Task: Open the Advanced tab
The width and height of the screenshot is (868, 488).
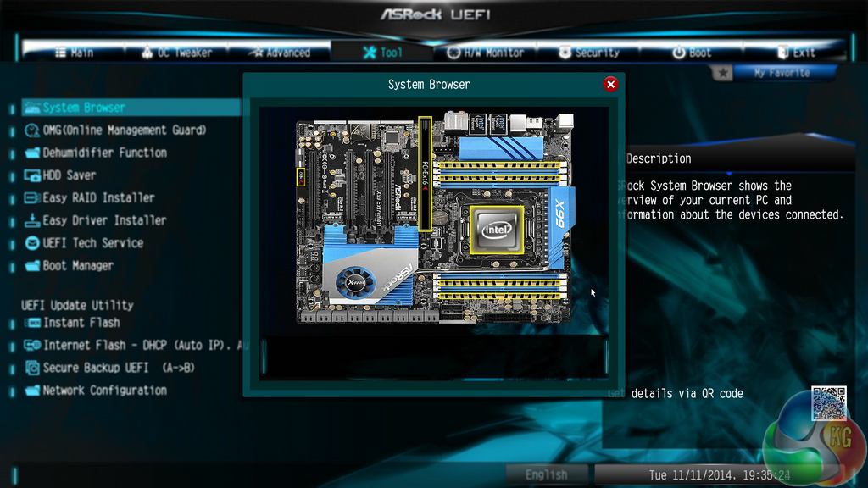Action: pyautogui.click(x=280, y=53)
